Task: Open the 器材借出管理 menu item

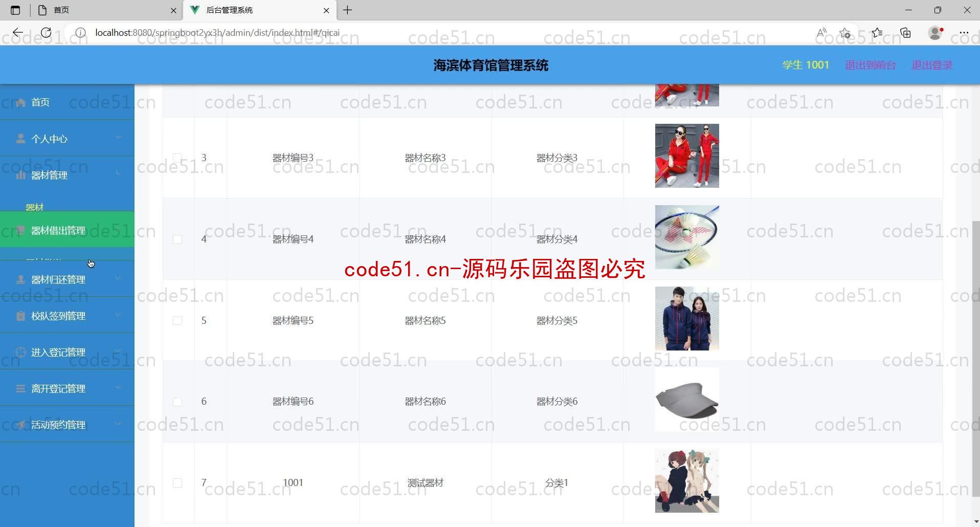Action: pyautogui.click(x=67, y=230)
